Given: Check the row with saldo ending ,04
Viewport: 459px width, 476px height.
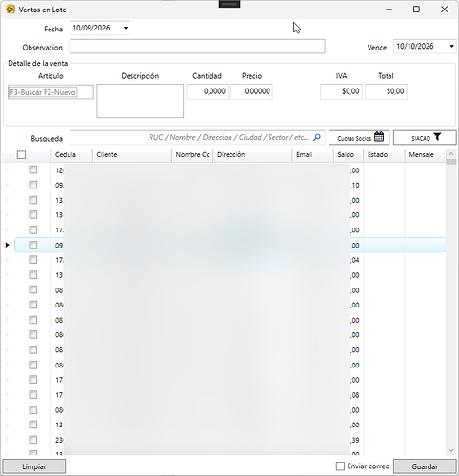Looking at the screenshot, I should coord(33,260).
